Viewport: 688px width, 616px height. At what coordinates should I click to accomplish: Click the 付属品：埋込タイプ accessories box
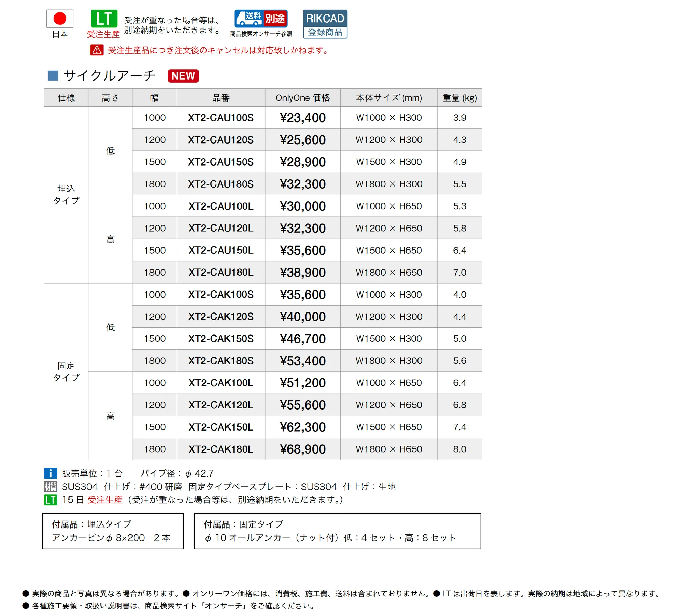click(113, 531)
